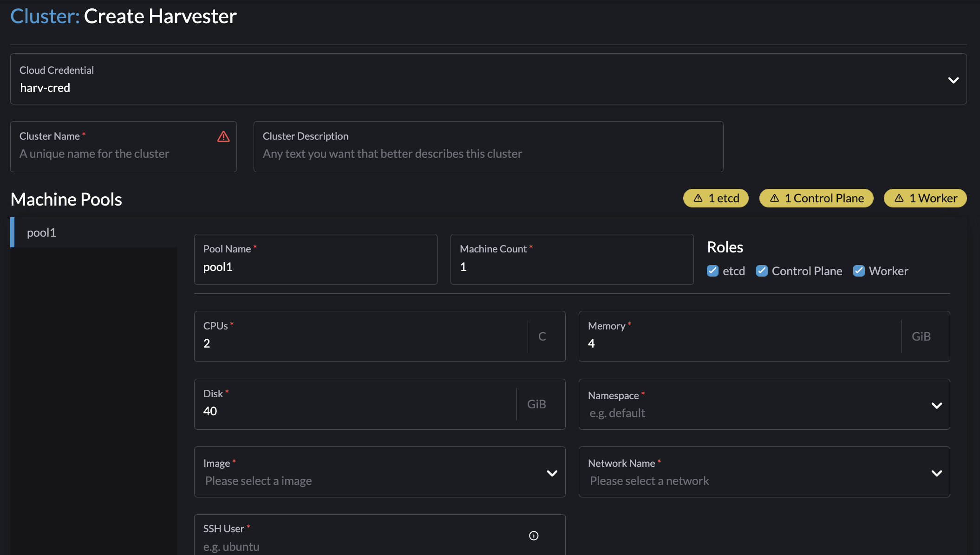This screenshot has width=980, height=555.
Task: Click the Machine Pools section heading
Action: tap(66, 199)
